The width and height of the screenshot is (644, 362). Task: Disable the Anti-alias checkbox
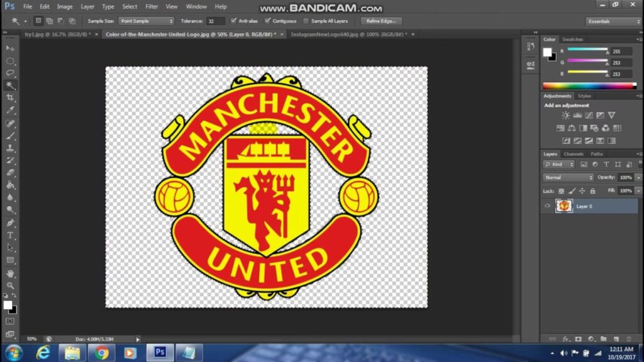point(234,21)
